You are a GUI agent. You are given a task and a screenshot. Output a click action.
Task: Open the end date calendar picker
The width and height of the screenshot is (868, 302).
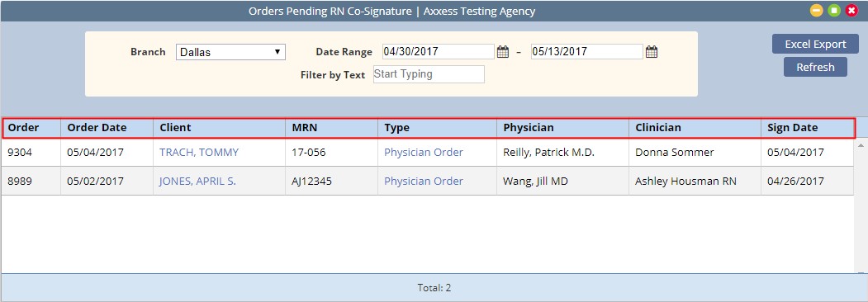(652, 52)
